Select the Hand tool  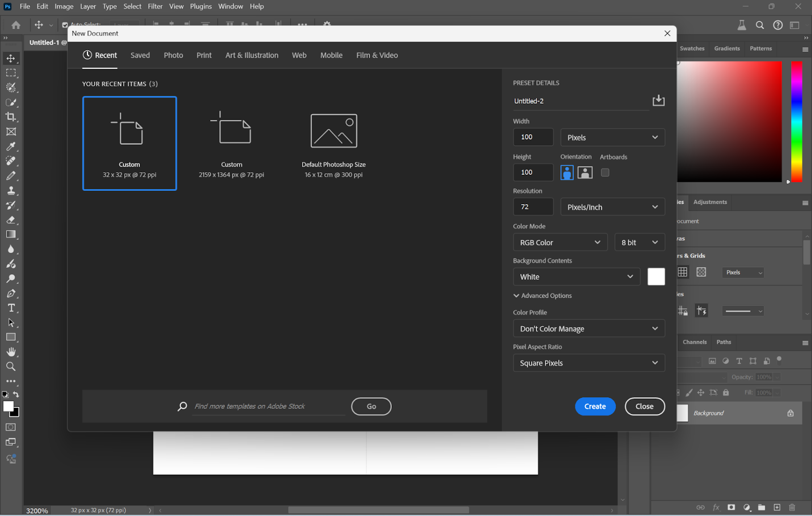pos(11,352)
